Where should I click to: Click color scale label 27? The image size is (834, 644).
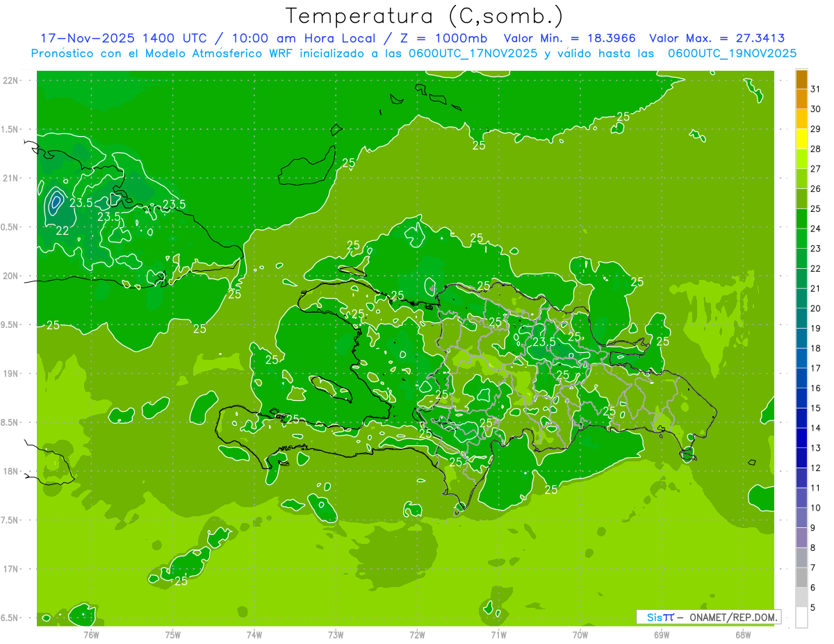coord(816,169)
